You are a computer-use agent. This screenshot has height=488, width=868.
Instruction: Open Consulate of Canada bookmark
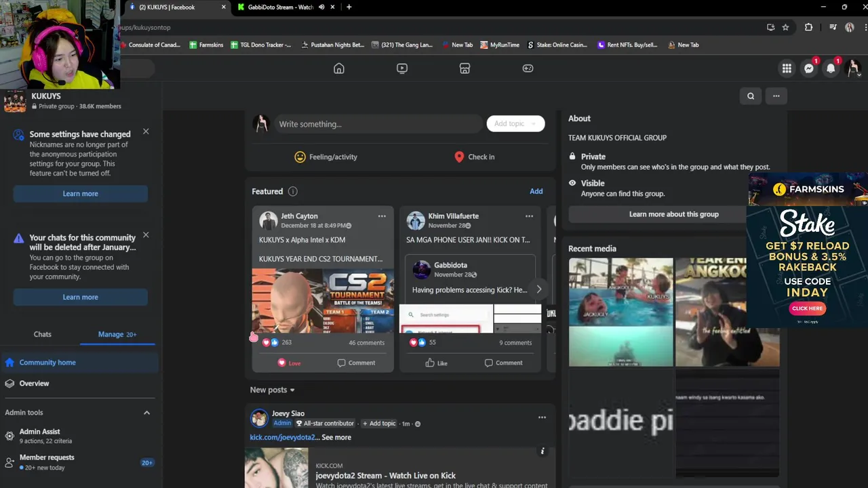coord(150,45)
